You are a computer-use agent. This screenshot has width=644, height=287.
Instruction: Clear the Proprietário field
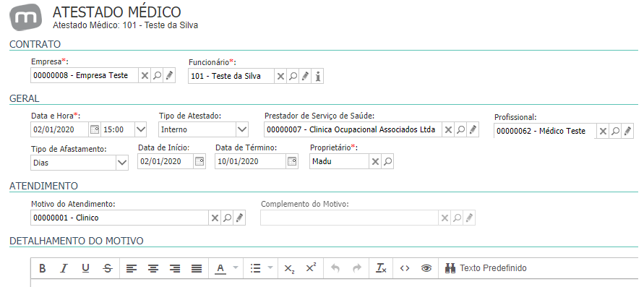pyautogui.click(x=375, y=162)
